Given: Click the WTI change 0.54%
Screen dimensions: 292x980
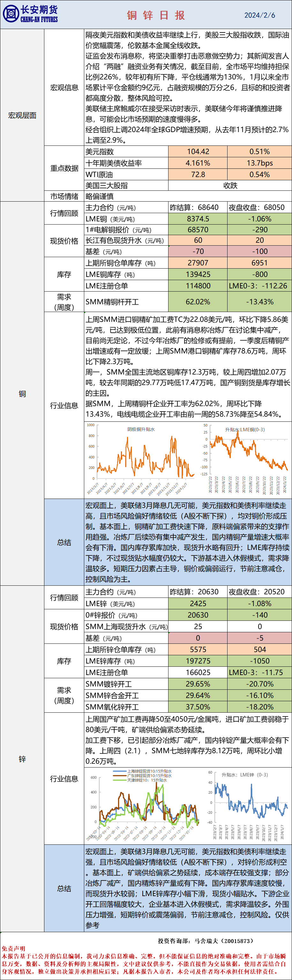Looking at the screenshot, I should pos(260,174).
